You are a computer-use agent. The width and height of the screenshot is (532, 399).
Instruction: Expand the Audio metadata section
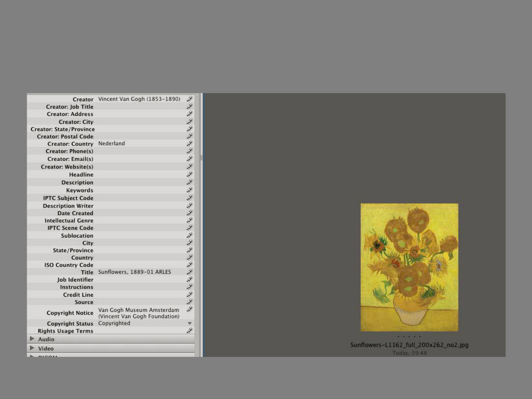coord(32,339)
